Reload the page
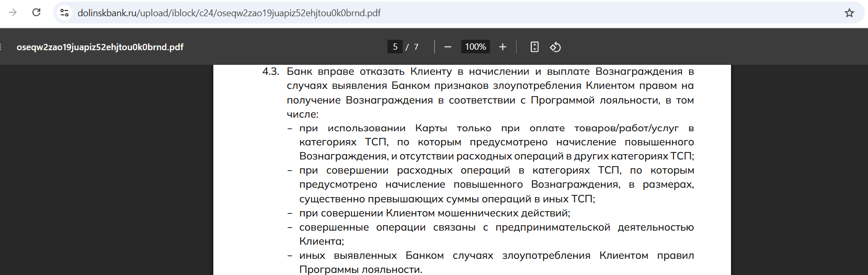 pyautogui.click(x=36, y=13)
